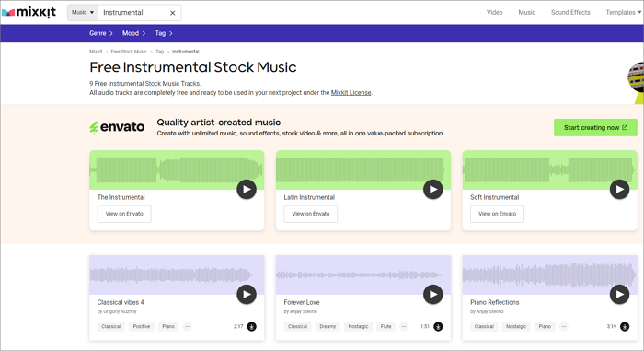Seek in Piano Reflections waveform
The height and width of the screenshot is (351, 644).
coord(549,275)
